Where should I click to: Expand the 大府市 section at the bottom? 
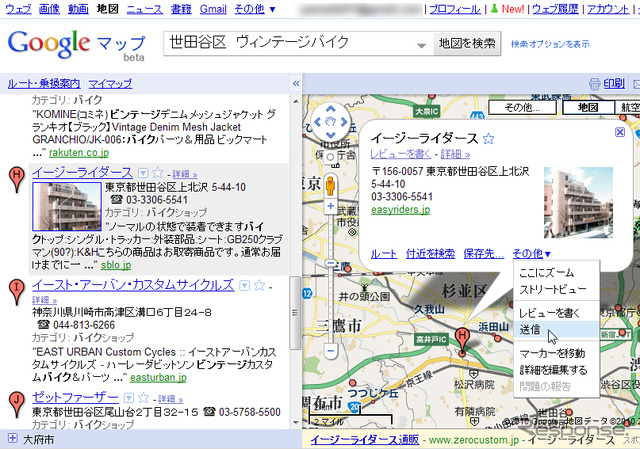[13, 438]
